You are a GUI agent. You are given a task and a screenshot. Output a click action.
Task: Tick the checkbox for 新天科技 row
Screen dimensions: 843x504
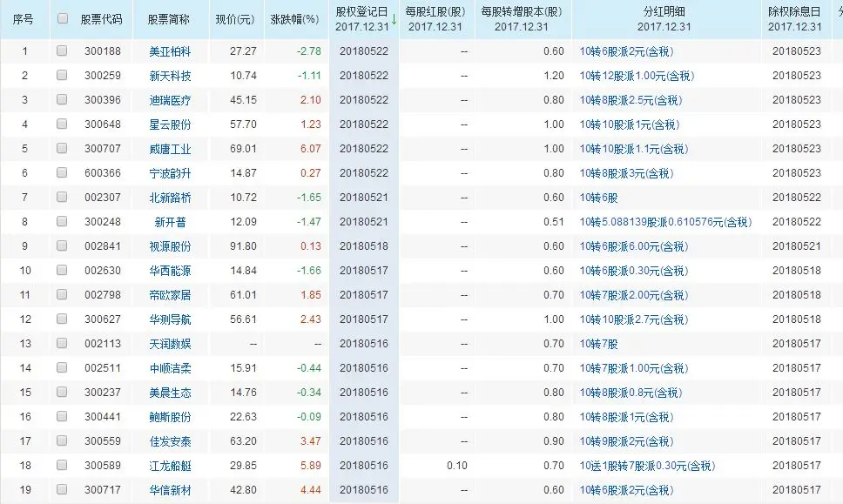61,75
